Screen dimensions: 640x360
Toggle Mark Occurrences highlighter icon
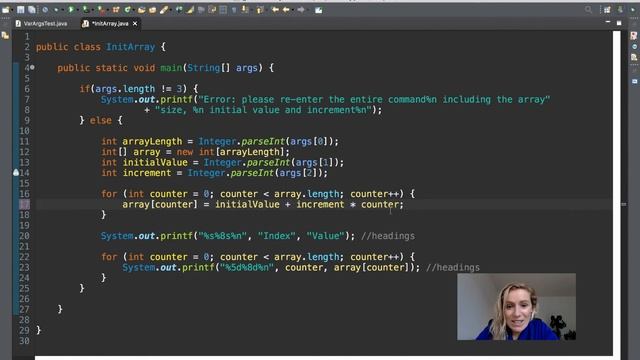(190, 10)
